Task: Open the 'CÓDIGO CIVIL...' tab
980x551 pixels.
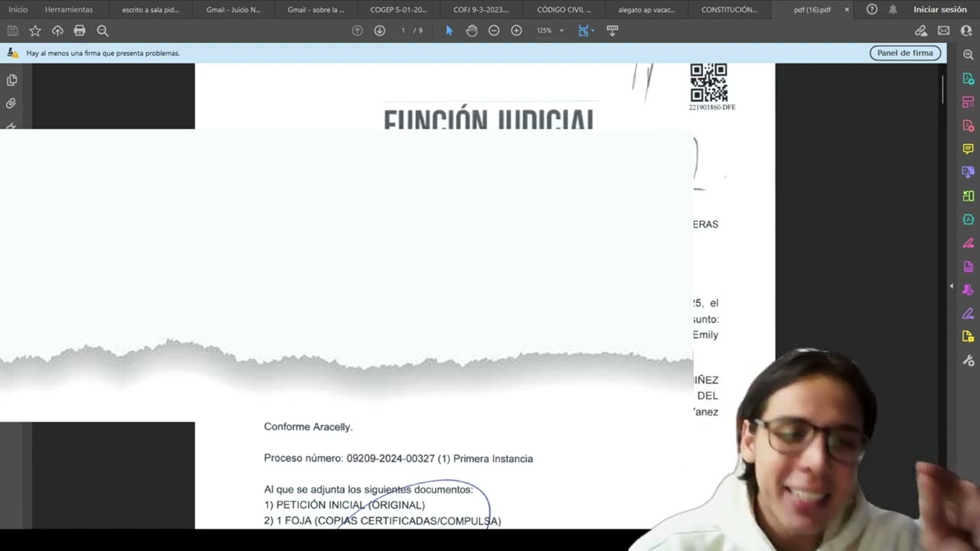Action: 564,10
